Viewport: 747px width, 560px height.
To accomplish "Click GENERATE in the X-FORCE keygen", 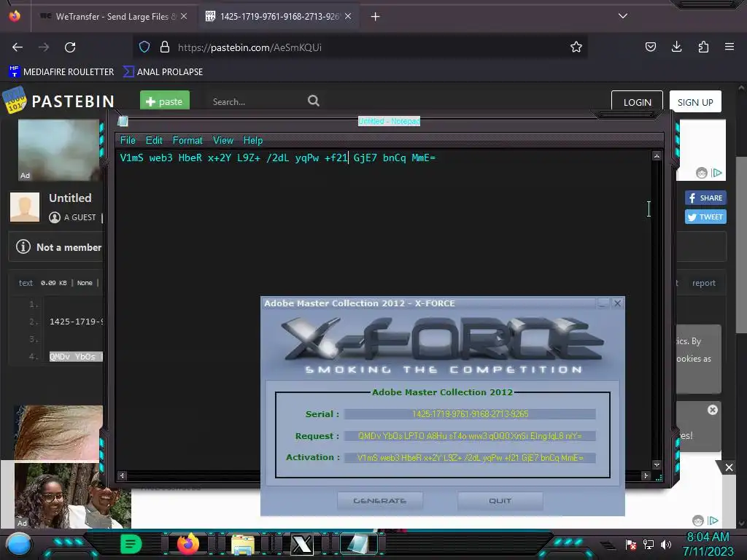I will coord(379,501).
